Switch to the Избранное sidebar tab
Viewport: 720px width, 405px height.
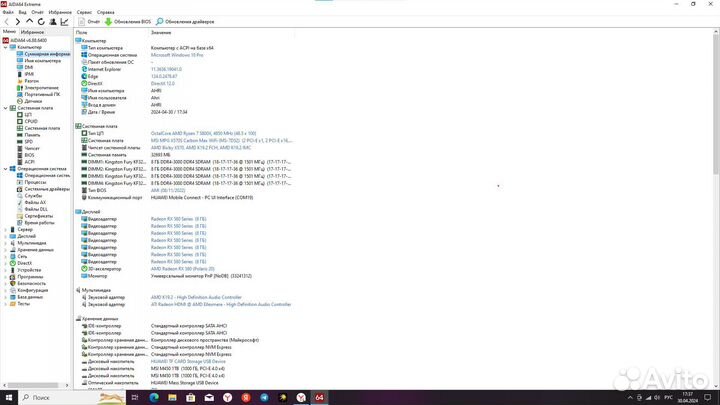[x=32, y=32]
